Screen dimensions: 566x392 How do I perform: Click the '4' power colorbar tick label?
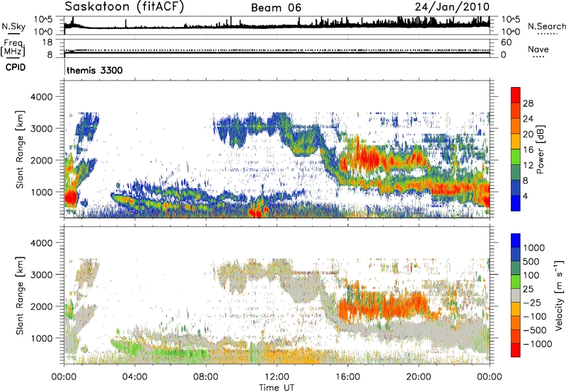coord(526,196)
